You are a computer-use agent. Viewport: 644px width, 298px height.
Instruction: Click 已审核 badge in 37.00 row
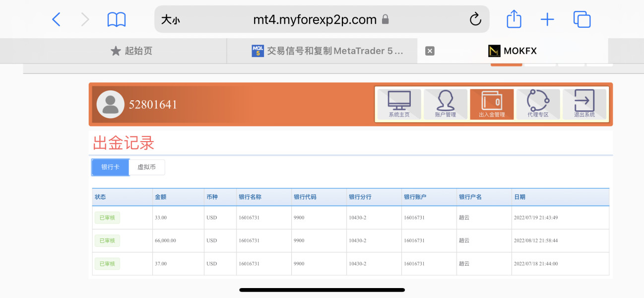tap(107, 264)
